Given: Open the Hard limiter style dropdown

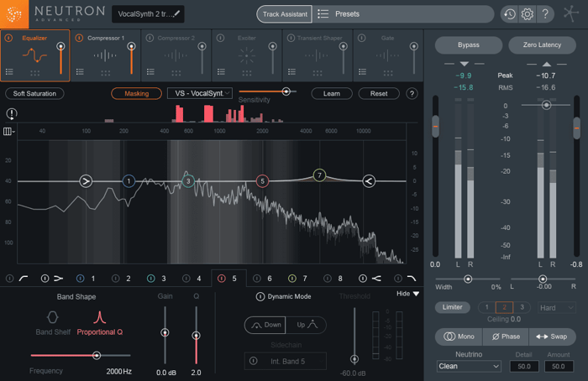Looking at the screenshot, I should [x=556, y=308].
